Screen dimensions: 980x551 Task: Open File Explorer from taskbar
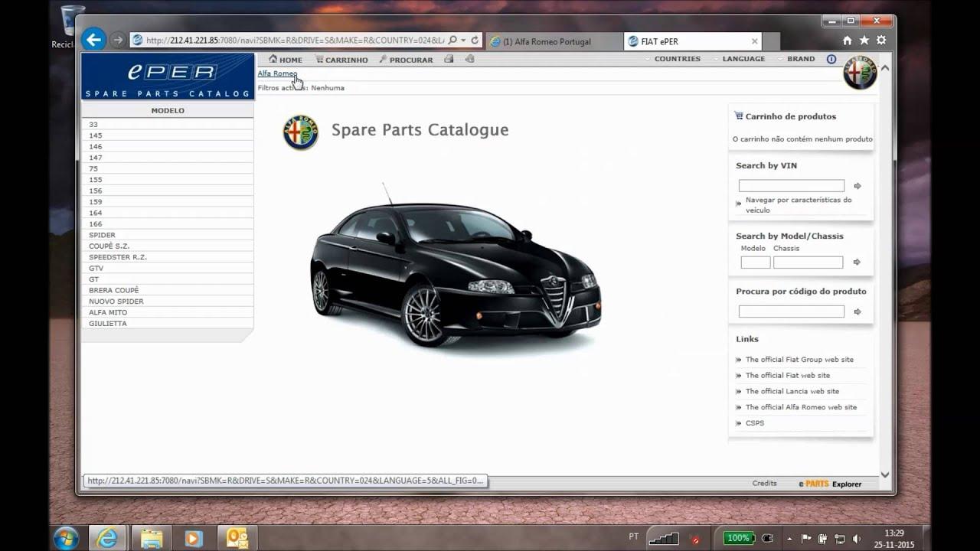tap(152, 538)
